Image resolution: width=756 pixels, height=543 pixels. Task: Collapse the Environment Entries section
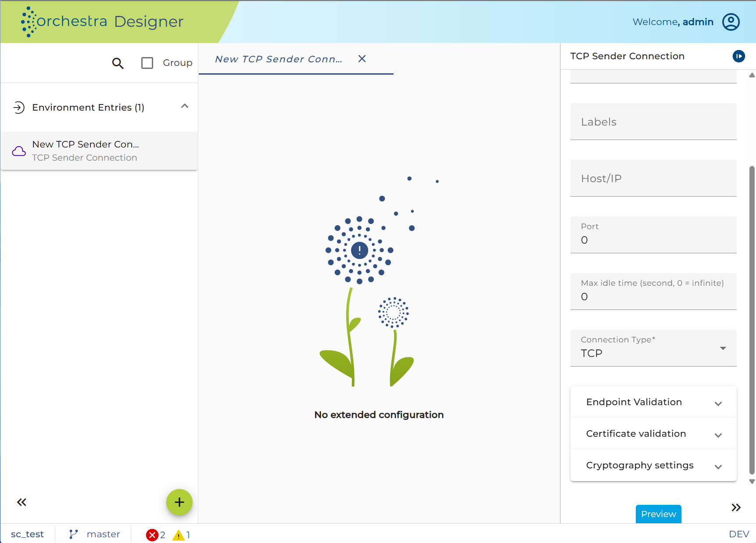(x=185, y=106)
